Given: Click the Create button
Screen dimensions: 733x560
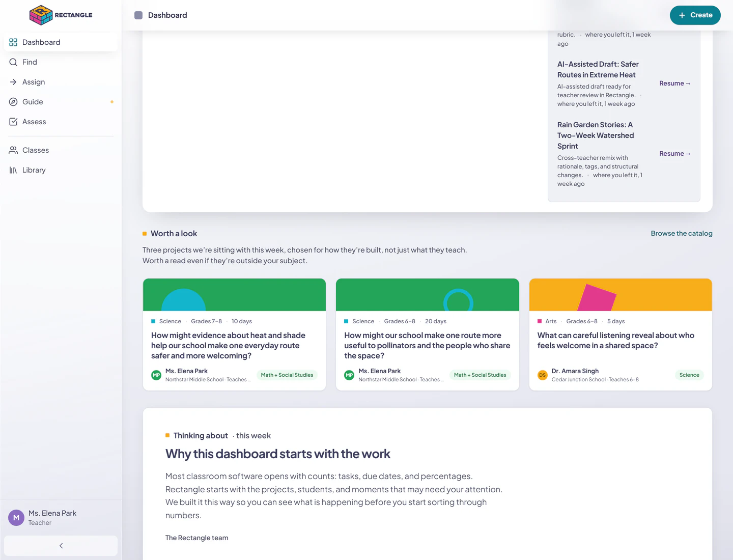Looking at the screenshot, I should tap(695, 15).
